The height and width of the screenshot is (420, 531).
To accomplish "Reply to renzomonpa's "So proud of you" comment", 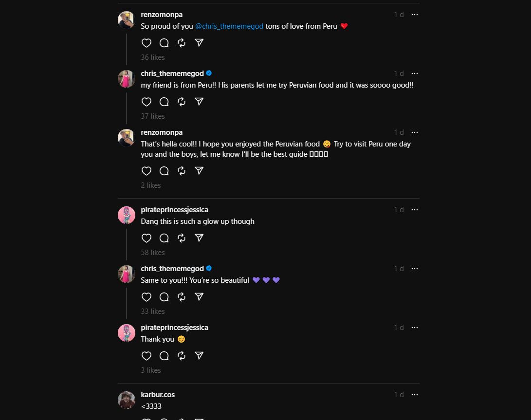I will click(164, 43).
